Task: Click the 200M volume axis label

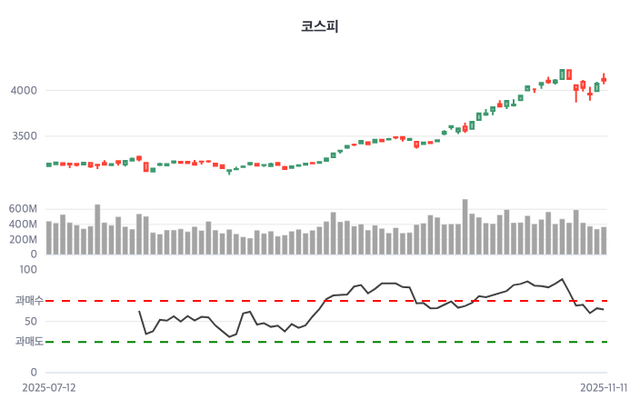Action: tap(22, 240)
